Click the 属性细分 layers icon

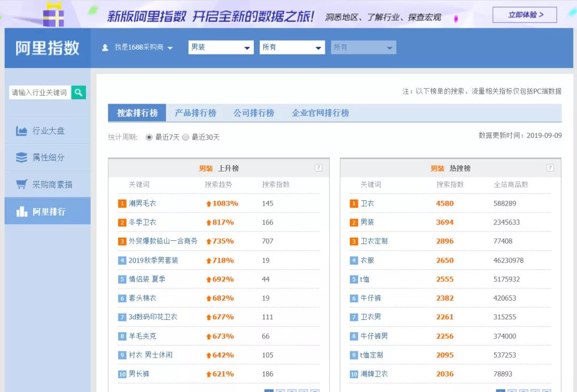point(21,158)
